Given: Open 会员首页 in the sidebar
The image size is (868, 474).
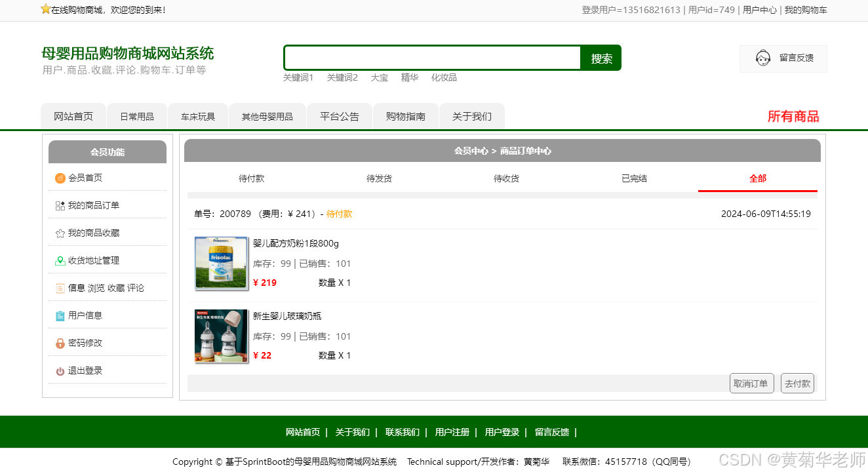Looking at the screenshot, I should pos(85,178).
